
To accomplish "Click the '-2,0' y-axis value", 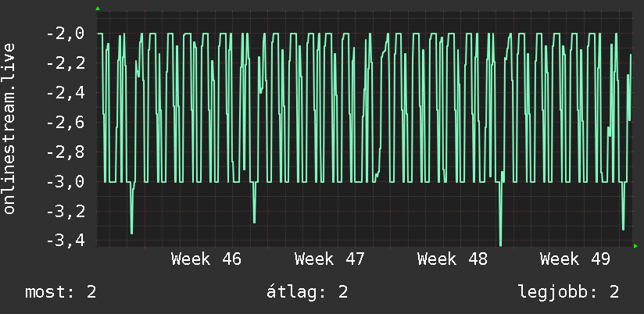I will click(x=66, y=34).
